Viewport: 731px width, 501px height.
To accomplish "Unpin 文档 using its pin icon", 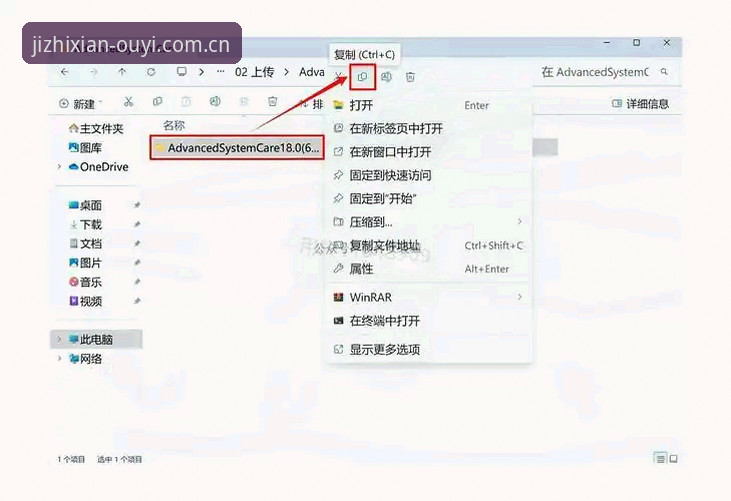I will (x=137, y=243).
